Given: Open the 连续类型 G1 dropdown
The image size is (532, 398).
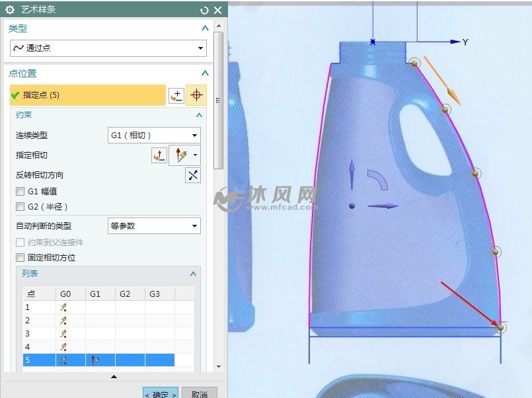Looking at the screenshot, I should point(154,136).
